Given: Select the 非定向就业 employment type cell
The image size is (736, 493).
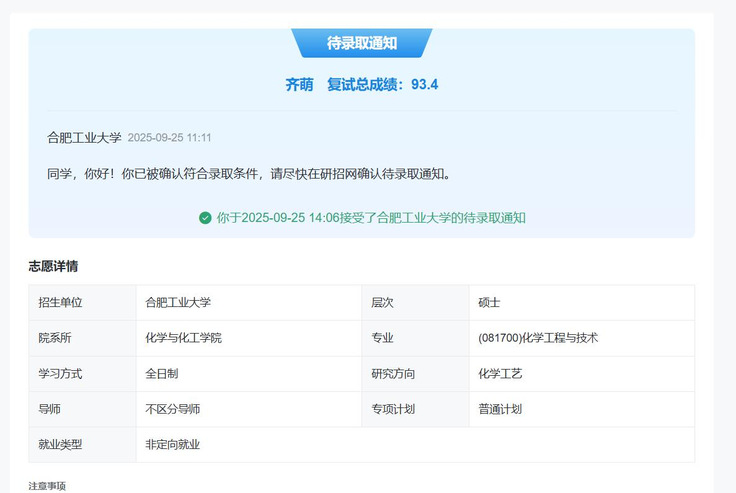Looking at the screenshot, I should point(173,445).
